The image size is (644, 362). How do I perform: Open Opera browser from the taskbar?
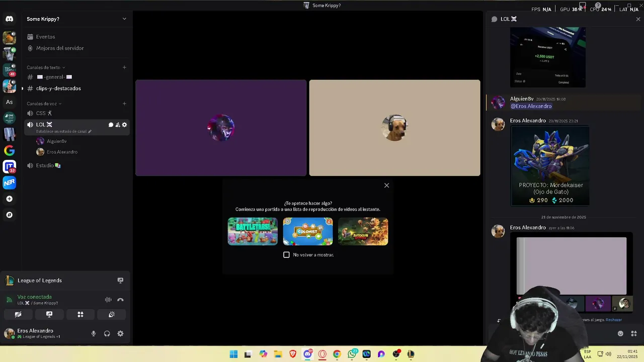[322, 354]
